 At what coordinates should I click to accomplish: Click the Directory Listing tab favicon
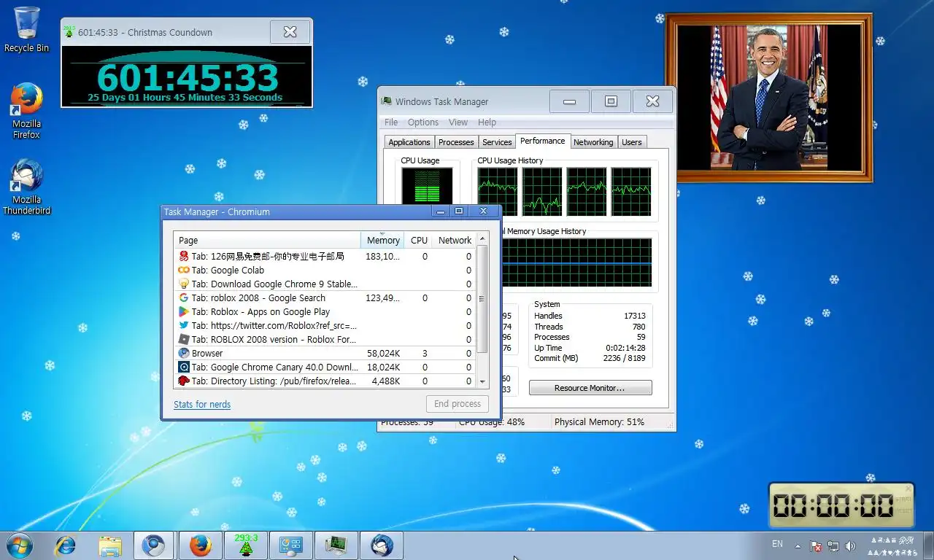(x=184, y=381)
